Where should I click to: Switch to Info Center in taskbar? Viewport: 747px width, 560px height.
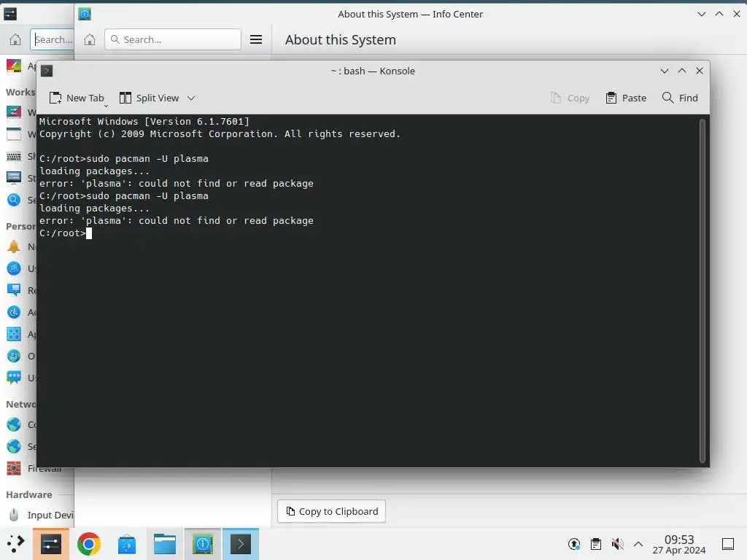[203, 544]
